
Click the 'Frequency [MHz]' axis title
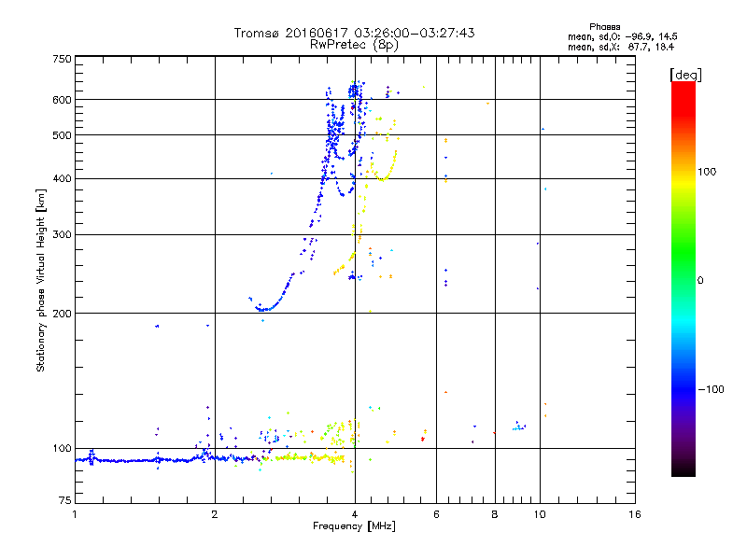pos(354,526)
